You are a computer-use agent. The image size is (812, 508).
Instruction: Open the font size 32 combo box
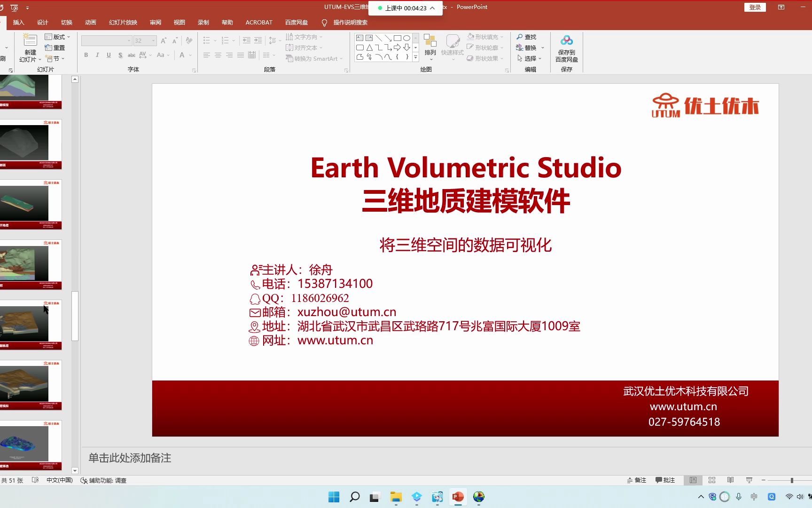145,41
